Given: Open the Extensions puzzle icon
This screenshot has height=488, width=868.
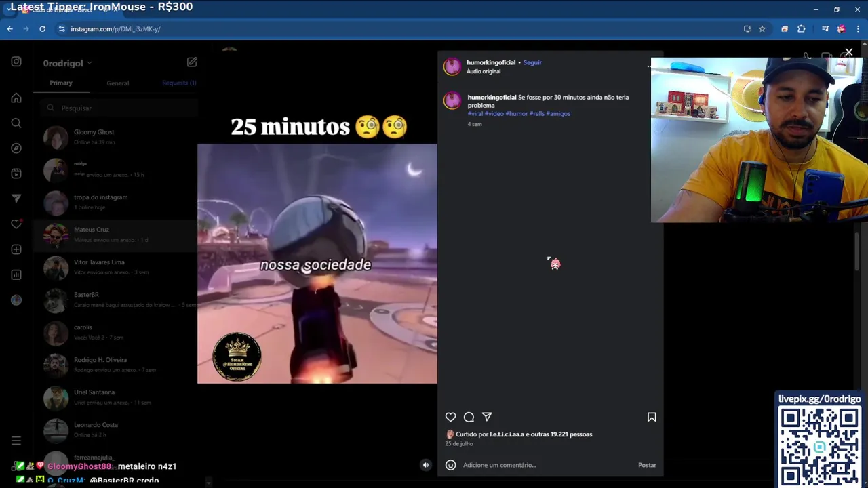Looking at the screenshot, I should pyautogui.click(x=802, y=29).
